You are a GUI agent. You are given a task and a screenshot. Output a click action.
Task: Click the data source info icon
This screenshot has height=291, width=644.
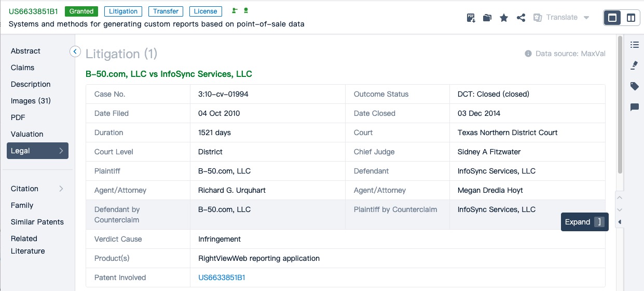pos(528,54)
